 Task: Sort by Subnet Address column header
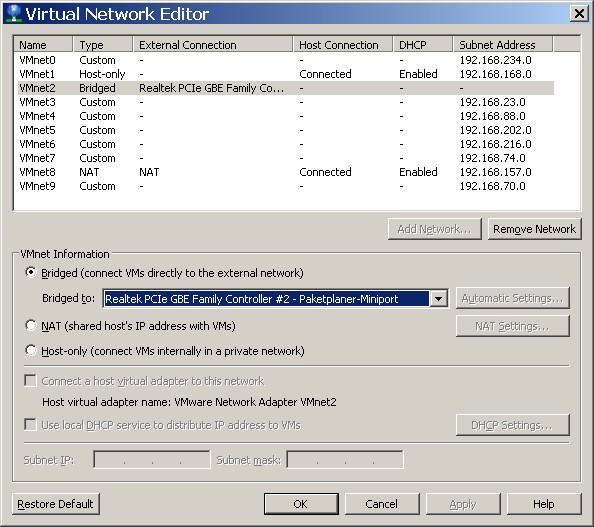503,45
